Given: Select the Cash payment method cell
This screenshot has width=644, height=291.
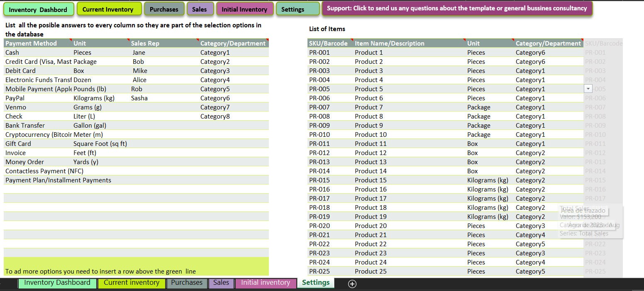Looking at the screenshot, I should click(12, 52).
